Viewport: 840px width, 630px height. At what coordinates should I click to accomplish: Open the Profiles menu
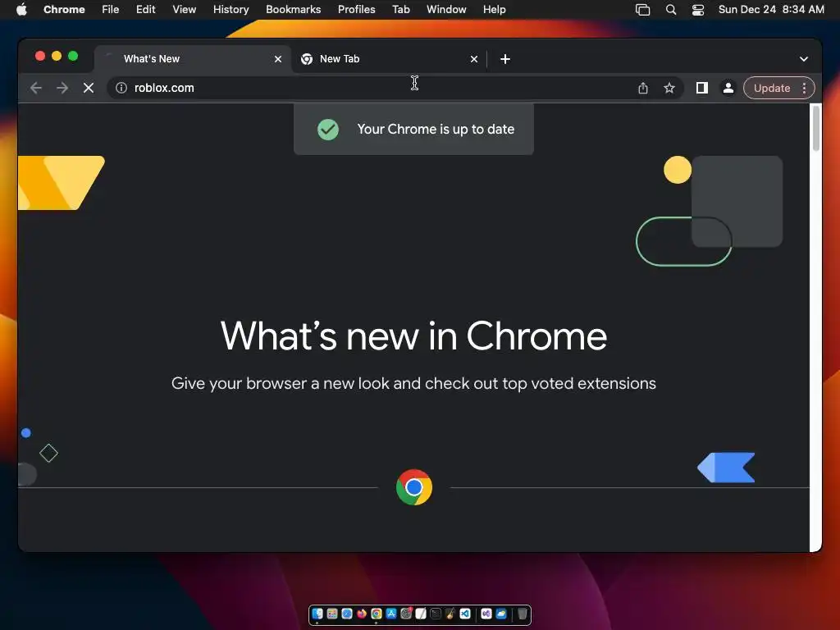(x=356, y=9)
